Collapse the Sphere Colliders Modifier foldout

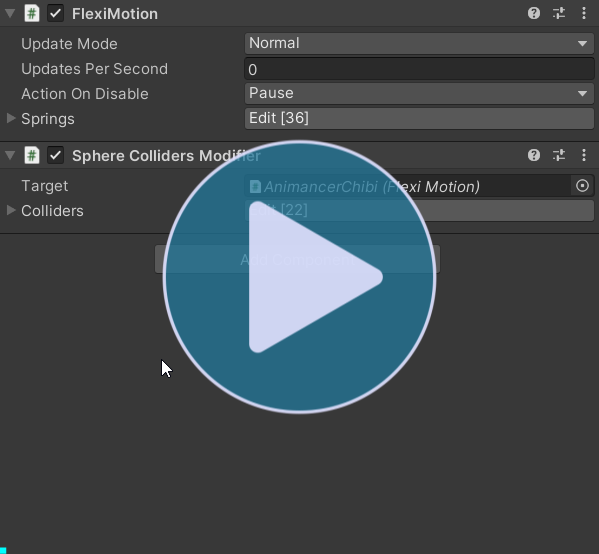click(10, 155)
